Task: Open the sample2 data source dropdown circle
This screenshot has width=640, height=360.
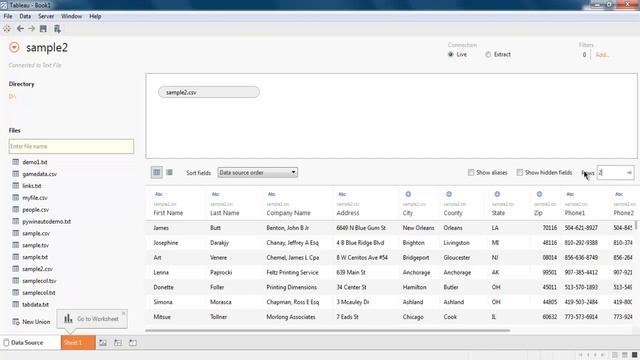Action: tap(14, 47)
